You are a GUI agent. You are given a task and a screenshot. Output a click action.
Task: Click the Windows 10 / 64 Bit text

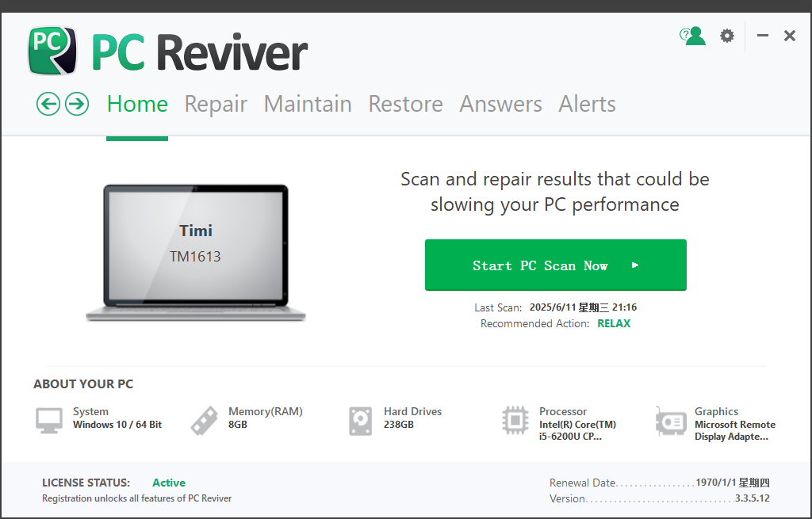tap(117, 424)
